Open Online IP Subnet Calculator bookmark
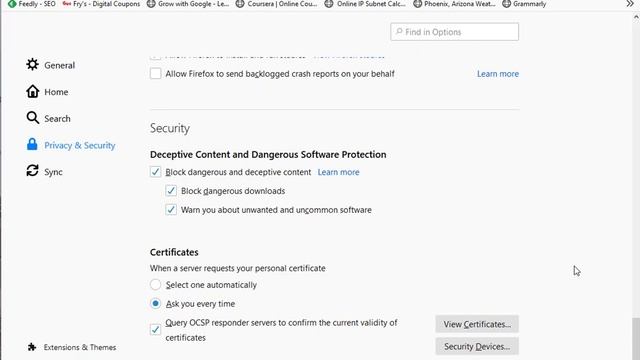The image size is (640, 360). click(x=365, y=4)
